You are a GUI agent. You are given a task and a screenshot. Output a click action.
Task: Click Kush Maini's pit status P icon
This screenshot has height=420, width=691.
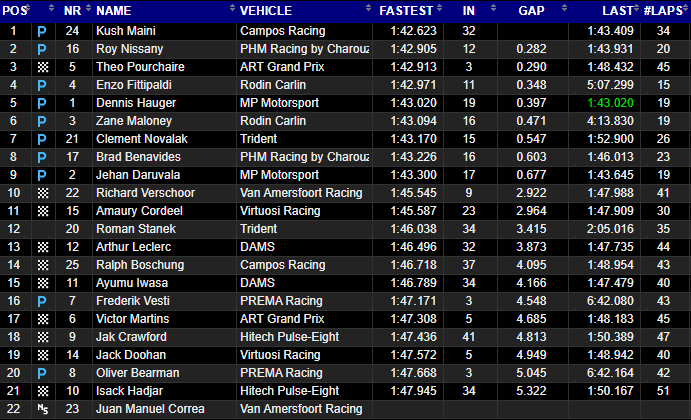42,31
